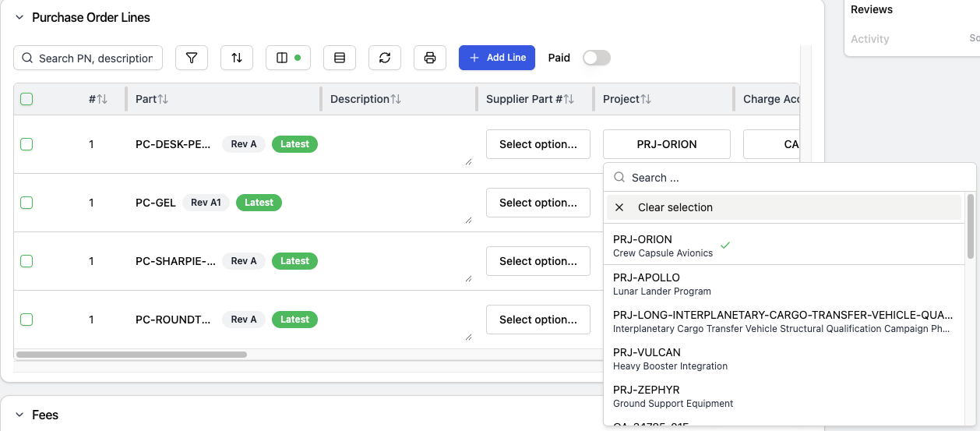980x431 pixels.
Task: Click the project dropdown vertical scrollbar
Action: tap(971, 227)
